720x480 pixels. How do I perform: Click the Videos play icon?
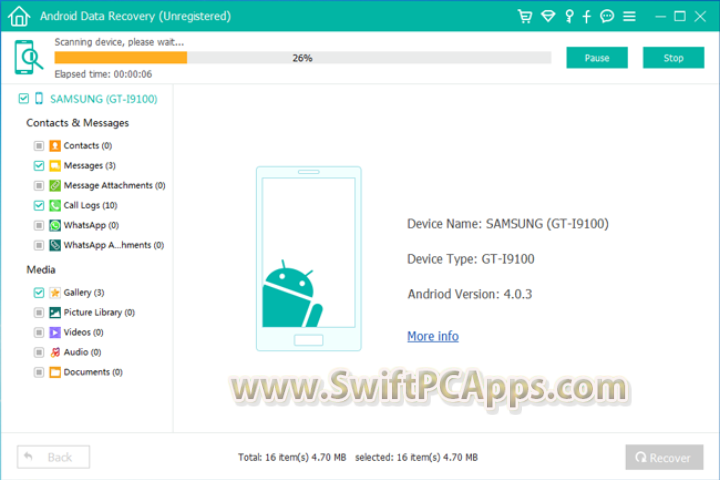(x=55, y=332)
